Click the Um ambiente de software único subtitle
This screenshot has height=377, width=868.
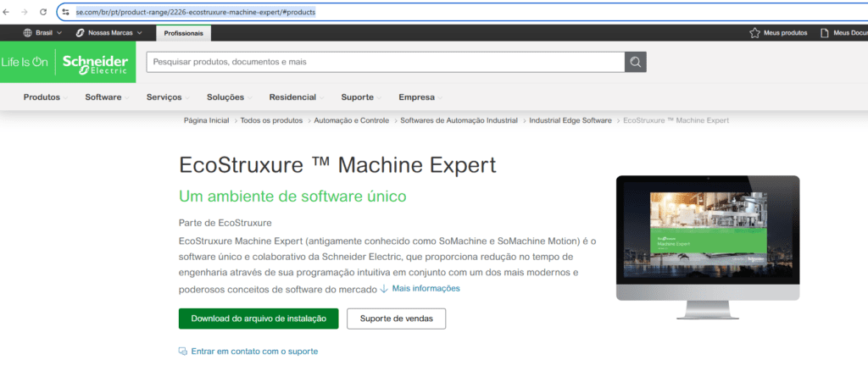pos(292,196)
